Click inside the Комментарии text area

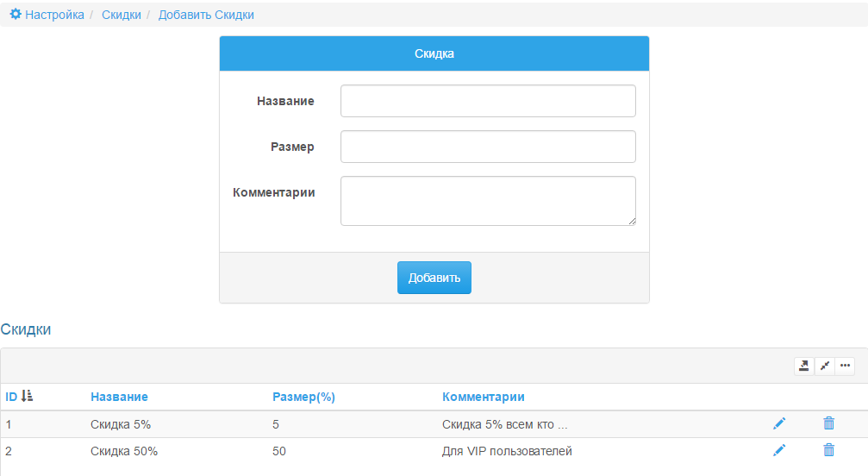[x=488, y=201]
